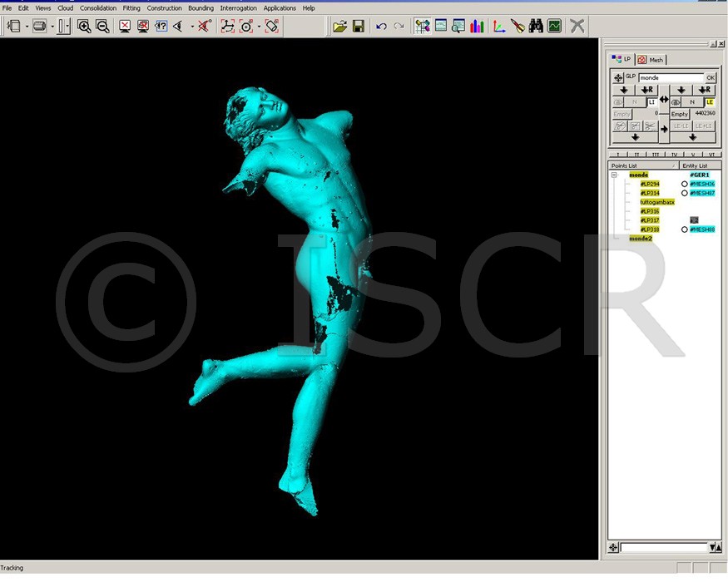Screen dimensions: 728x582
Task: Redo the last undone action
Action: pyautogui.click(x=399, y=26)
